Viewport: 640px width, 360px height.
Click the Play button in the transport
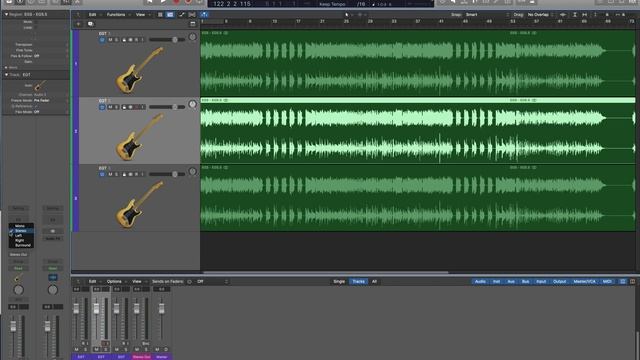coord(163,2)
